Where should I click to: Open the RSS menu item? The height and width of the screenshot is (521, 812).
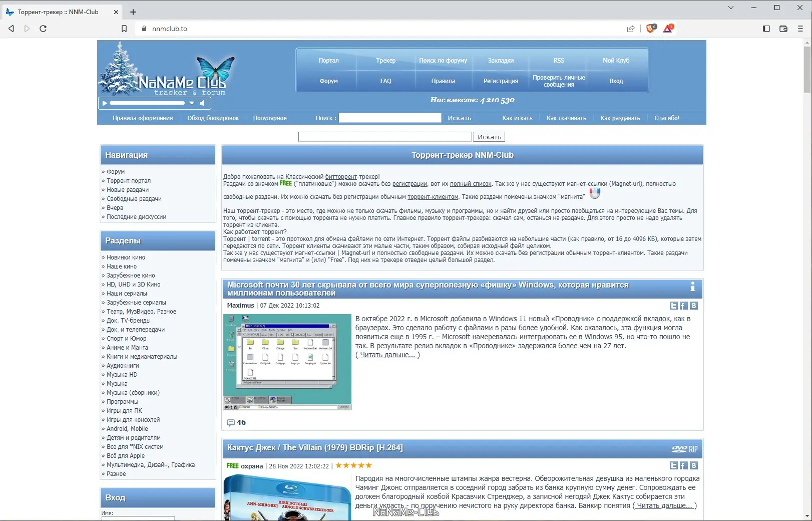click(559, 61)
